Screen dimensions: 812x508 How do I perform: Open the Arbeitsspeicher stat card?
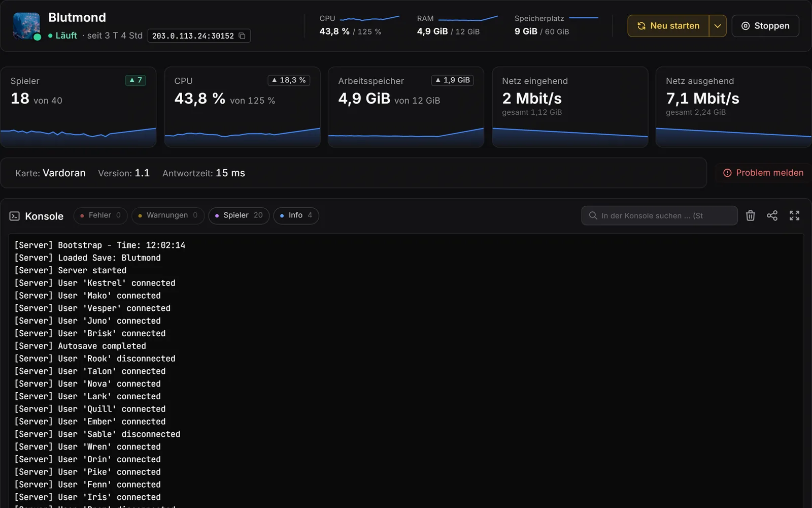[406, 107]
